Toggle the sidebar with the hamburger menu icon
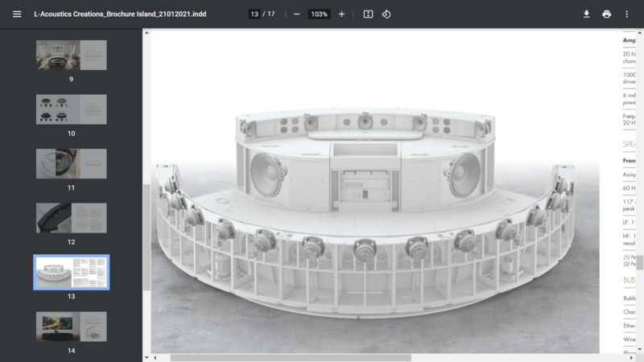Image resolution: width=644 pixels, height=362 pixels. (17, 14)
